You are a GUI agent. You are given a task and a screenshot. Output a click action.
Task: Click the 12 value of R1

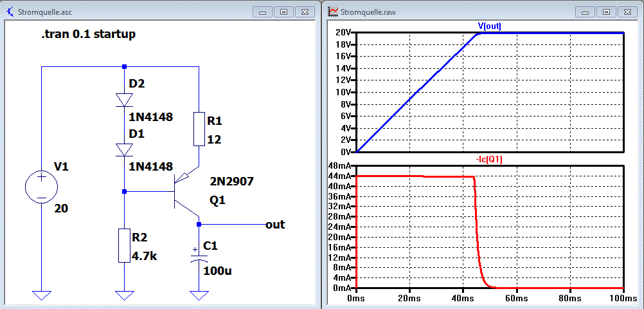pos(215,140)
